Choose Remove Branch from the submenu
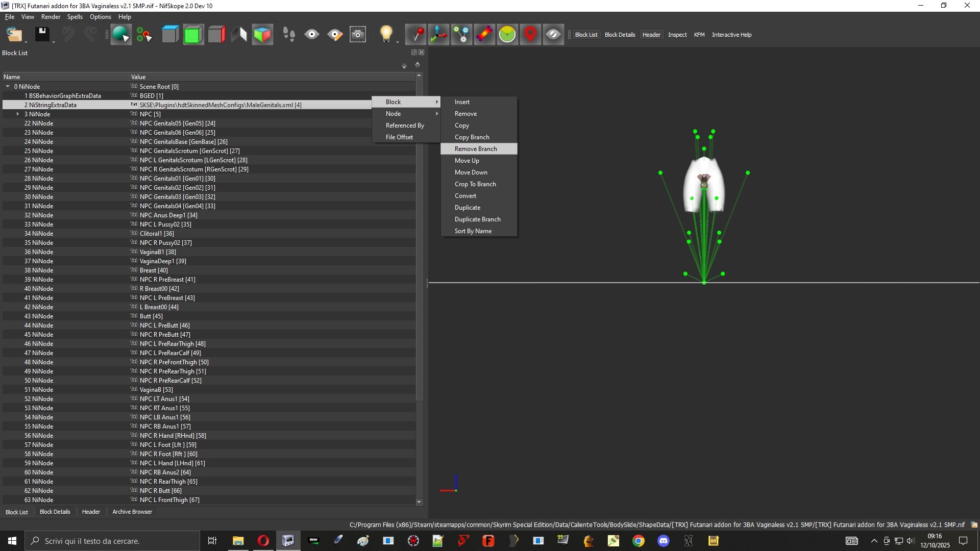This screenshot has width=980, height=551. coord(479,149)
